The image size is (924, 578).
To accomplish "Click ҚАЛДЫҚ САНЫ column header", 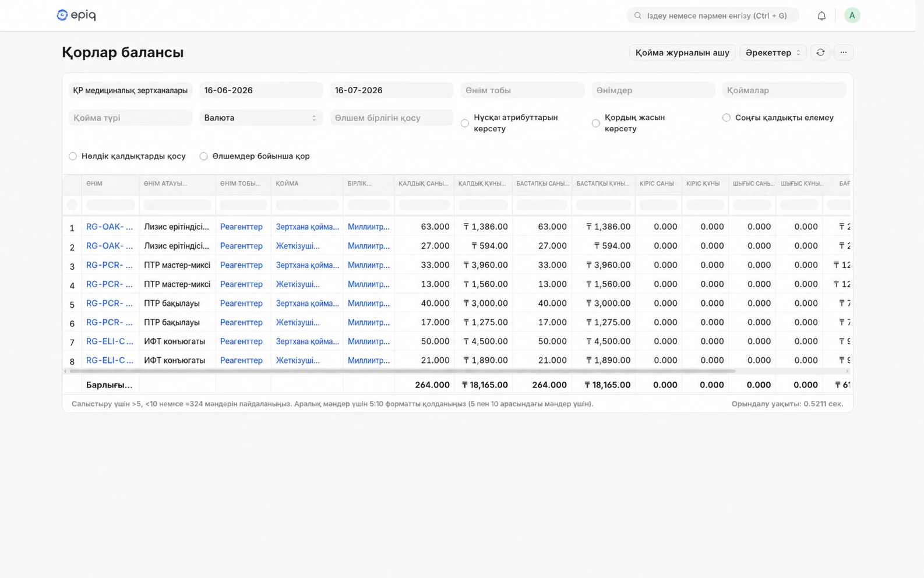I will pos(424,184).
